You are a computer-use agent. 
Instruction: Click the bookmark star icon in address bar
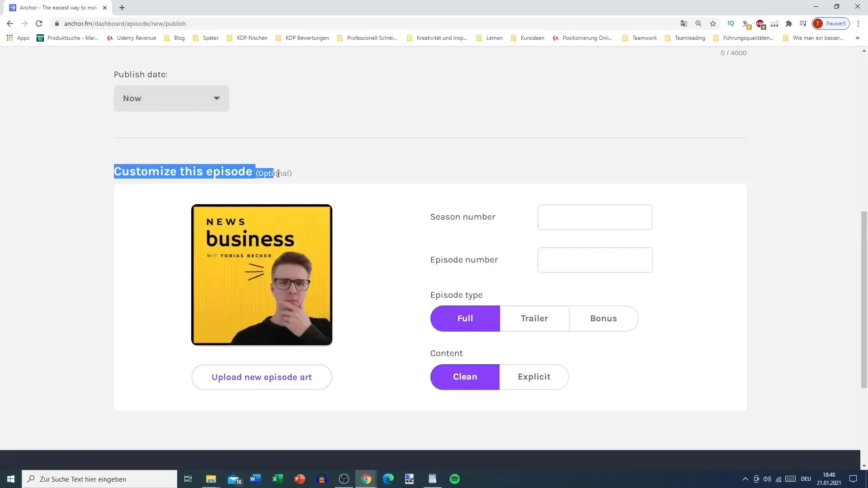[713, 23]
